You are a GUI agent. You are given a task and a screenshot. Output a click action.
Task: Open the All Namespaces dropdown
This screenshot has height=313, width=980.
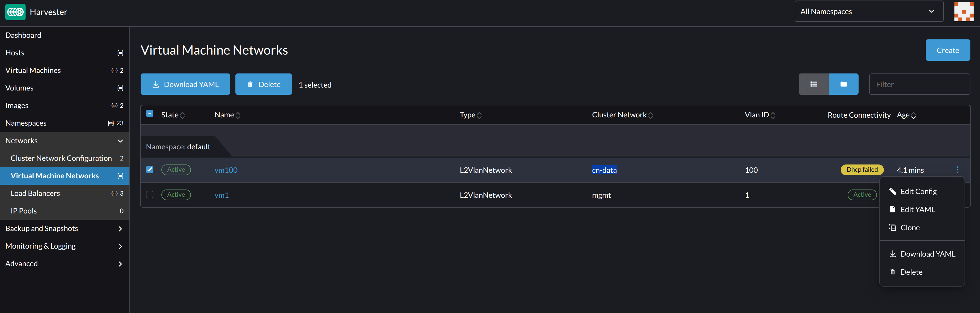(x=868, y=11)
